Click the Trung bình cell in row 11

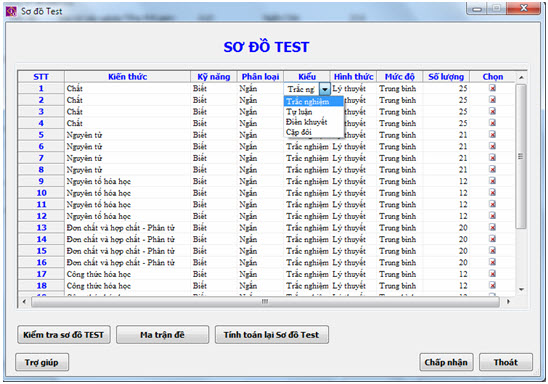click(x=400, y=204)
